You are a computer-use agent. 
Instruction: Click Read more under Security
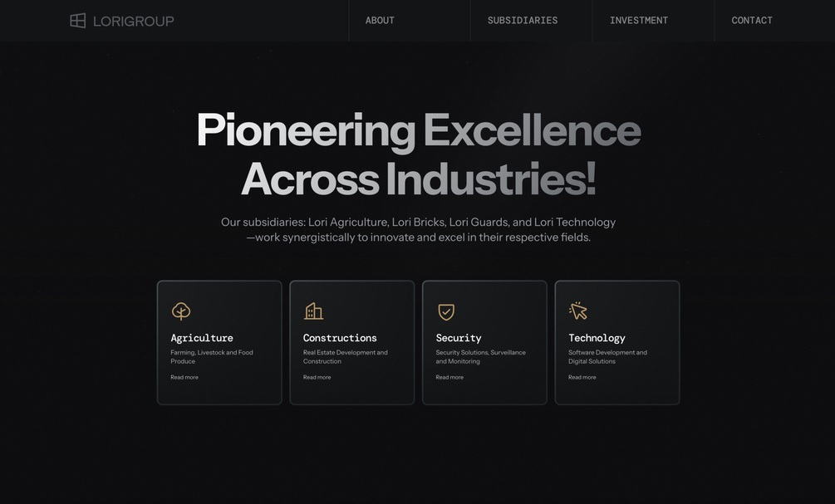pyautogui.click(x=449, y=377)
